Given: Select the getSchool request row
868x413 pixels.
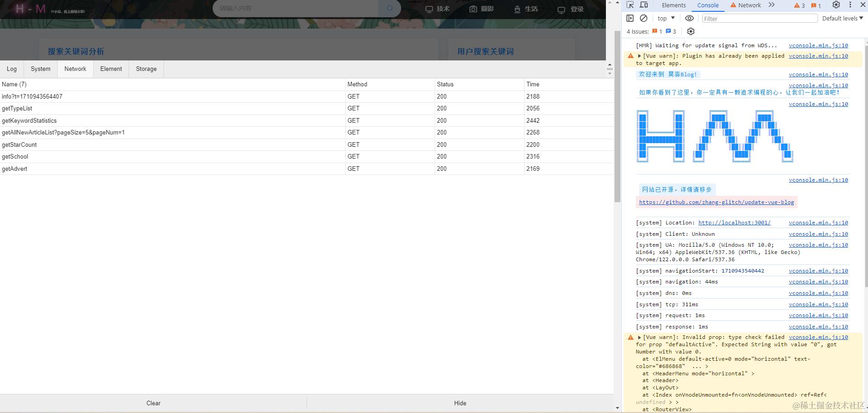Looking at the screenshot, I should point(307,157).
